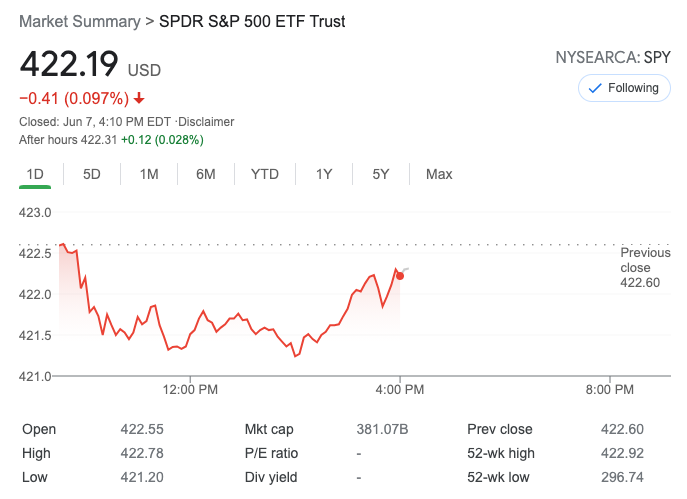Click the red down arrow icon
The width and height of the screenshot is (687, 499).
click(x=139, y=98)
